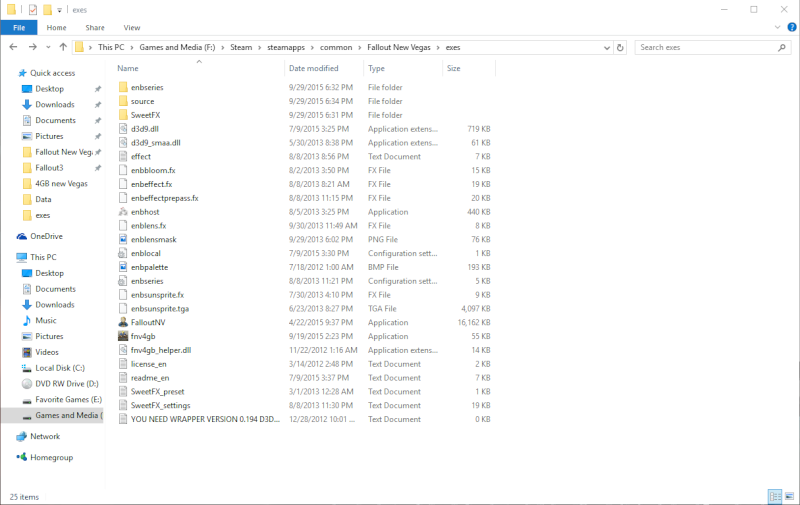The height and width of the screenshot is (505, 800).
Task: Select the enbpalette BMP file icon
Action: (x=123, y=267)
